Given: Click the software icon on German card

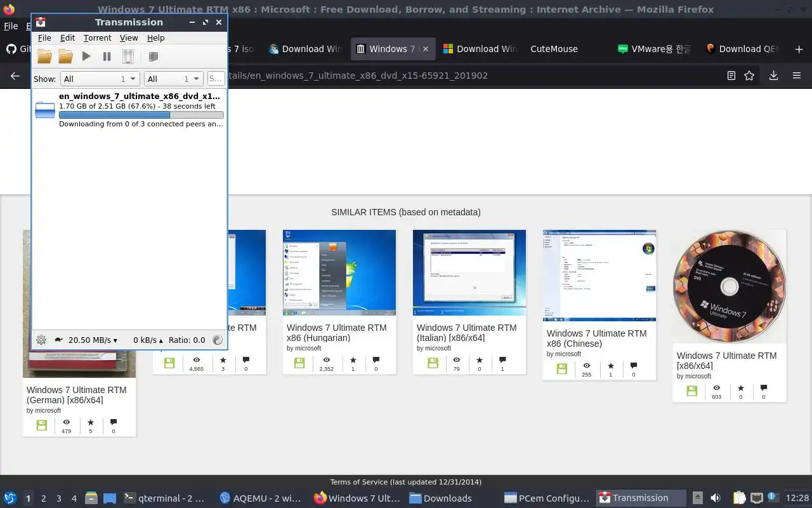Looking at the screenshot, I should tap(42, 425).
